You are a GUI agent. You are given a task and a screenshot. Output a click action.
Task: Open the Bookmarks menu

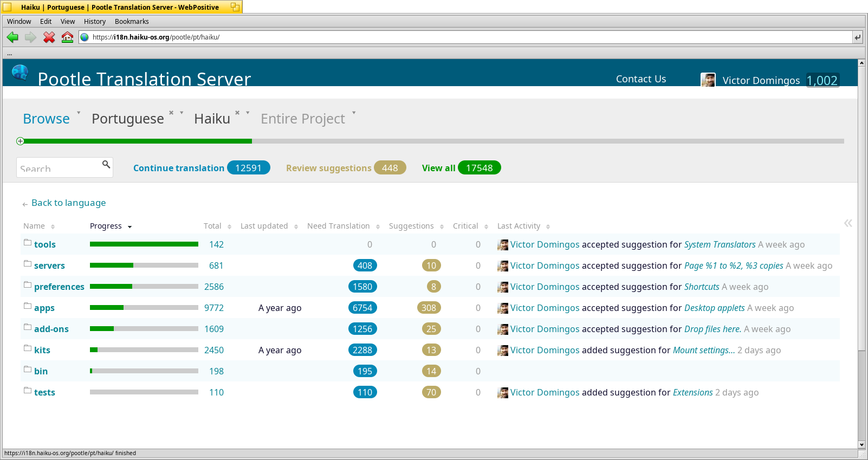(132, 22)
